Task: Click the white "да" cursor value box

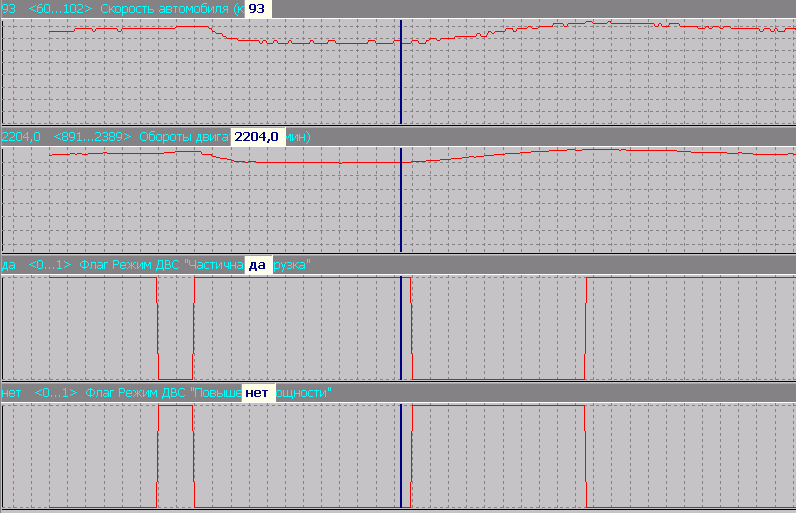Action: pos(257,265)
